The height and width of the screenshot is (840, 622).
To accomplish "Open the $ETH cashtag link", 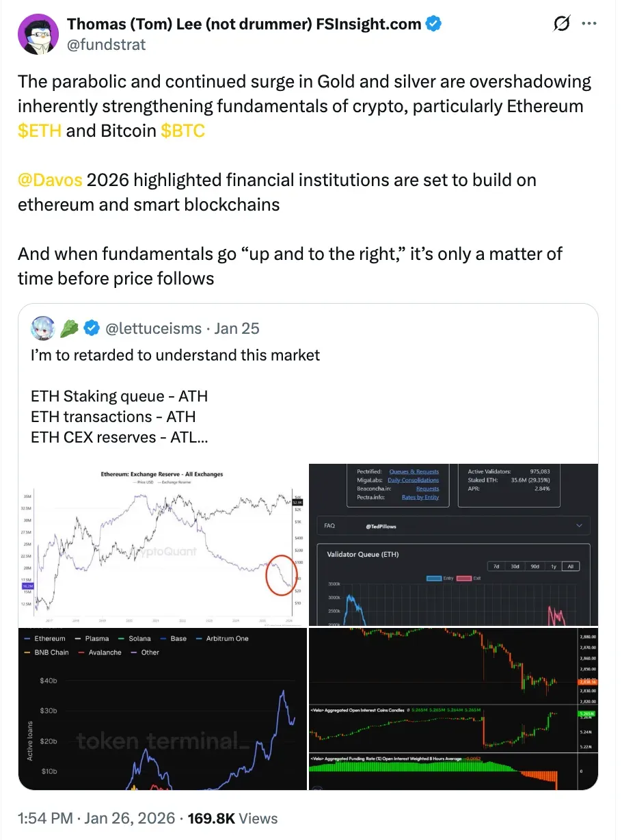I will point(39,131).
